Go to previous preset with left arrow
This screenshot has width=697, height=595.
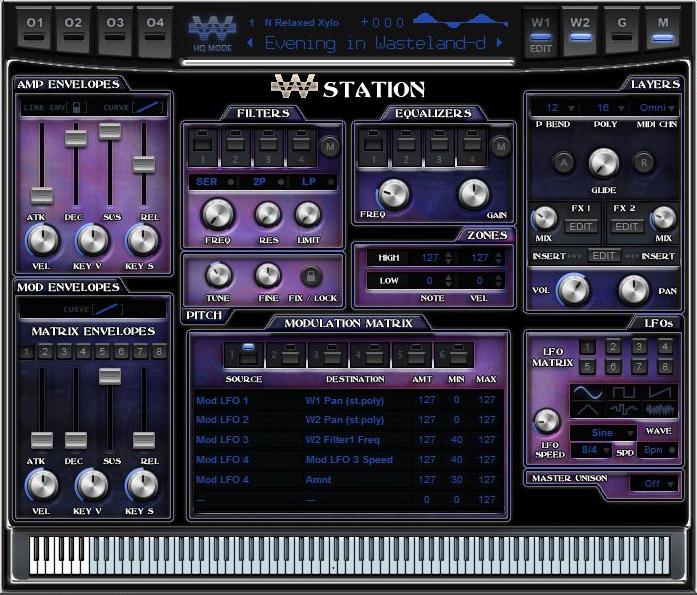250,43
